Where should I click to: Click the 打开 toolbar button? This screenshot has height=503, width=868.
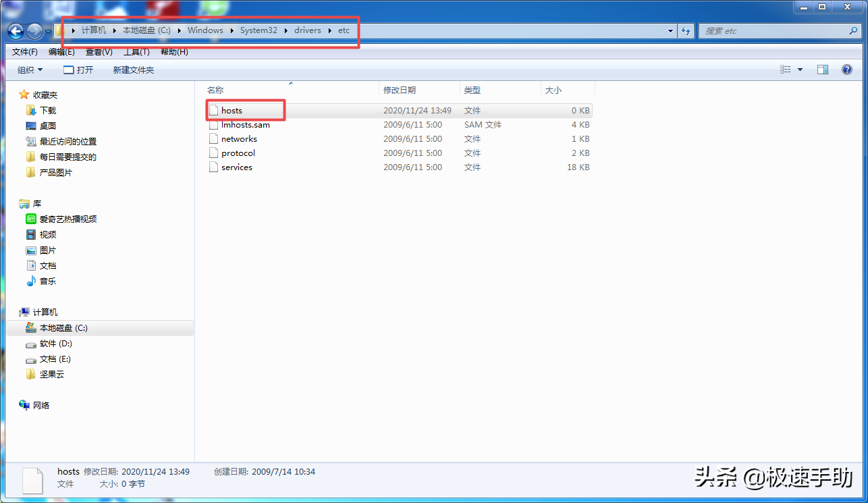click(78, 70)
